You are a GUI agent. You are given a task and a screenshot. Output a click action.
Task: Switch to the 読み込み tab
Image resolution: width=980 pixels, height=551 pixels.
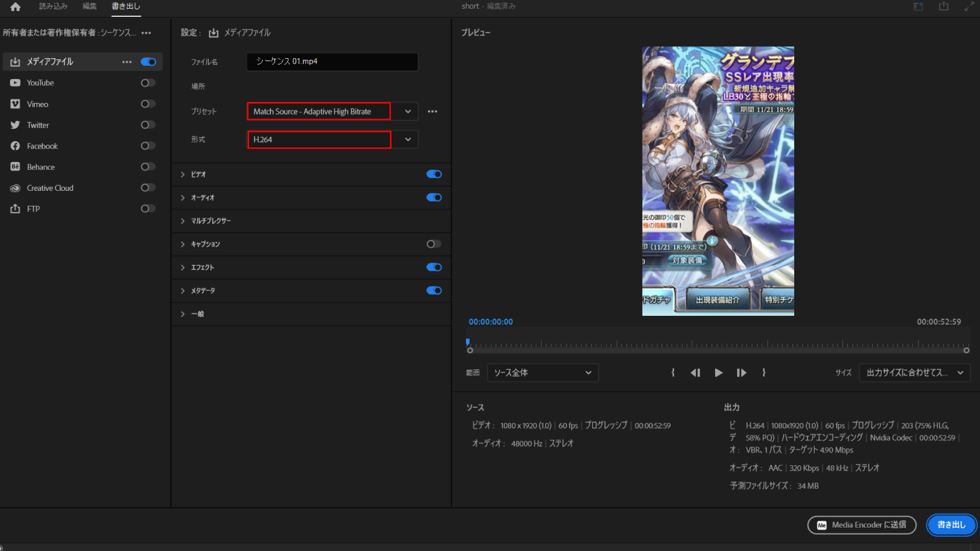tap(53, 7)
